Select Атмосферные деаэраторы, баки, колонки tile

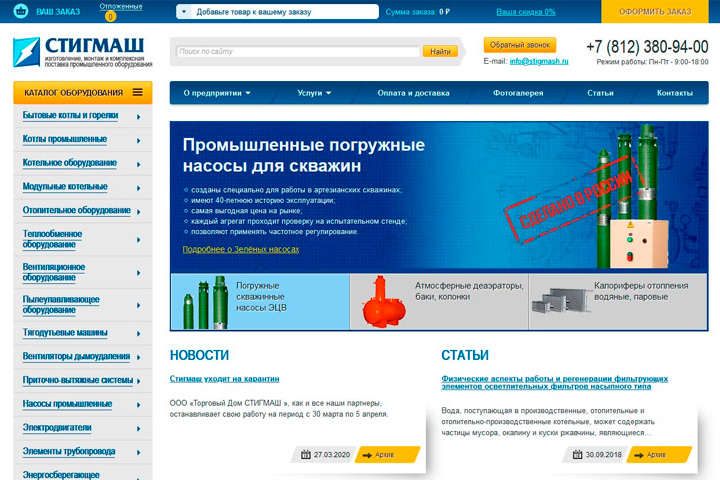point(439,302)
